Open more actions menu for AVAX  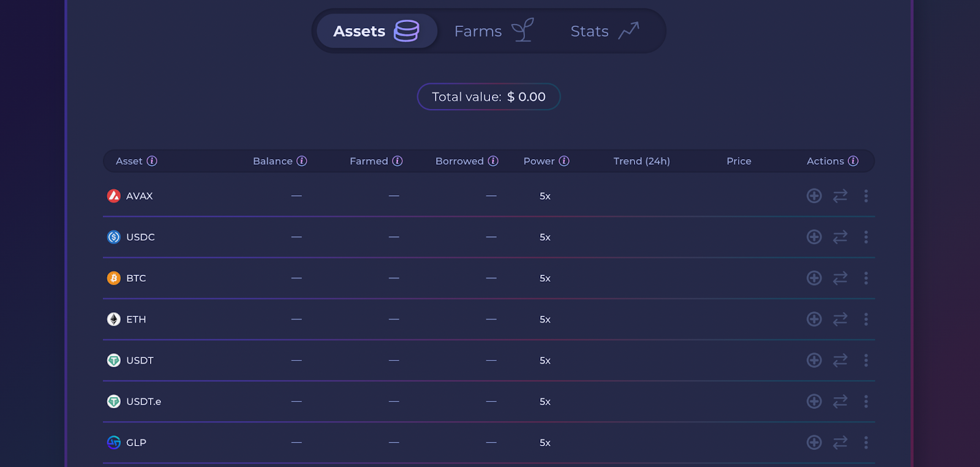tap(866, 196)
